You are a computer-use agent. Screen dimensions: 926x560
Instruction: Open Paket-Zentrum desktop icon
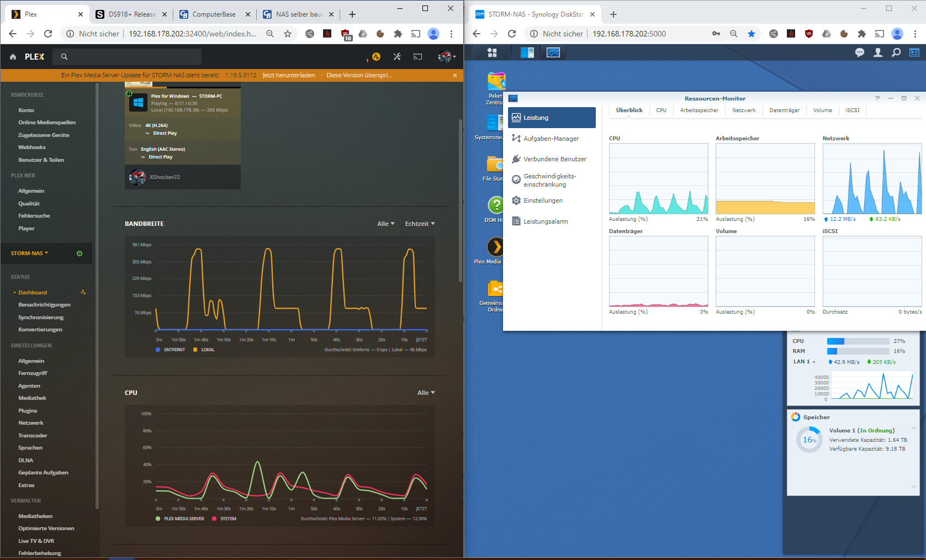495,88
